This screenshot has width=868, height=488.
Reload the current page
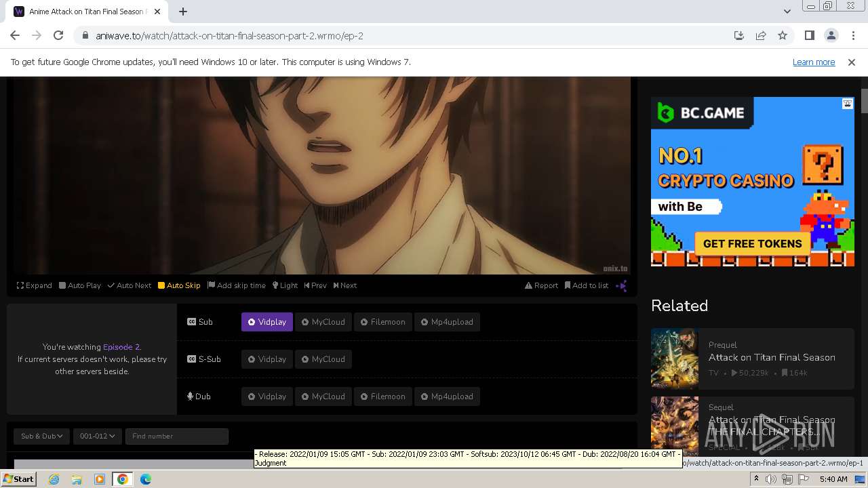pyautogui.click(x=58, y=35)
